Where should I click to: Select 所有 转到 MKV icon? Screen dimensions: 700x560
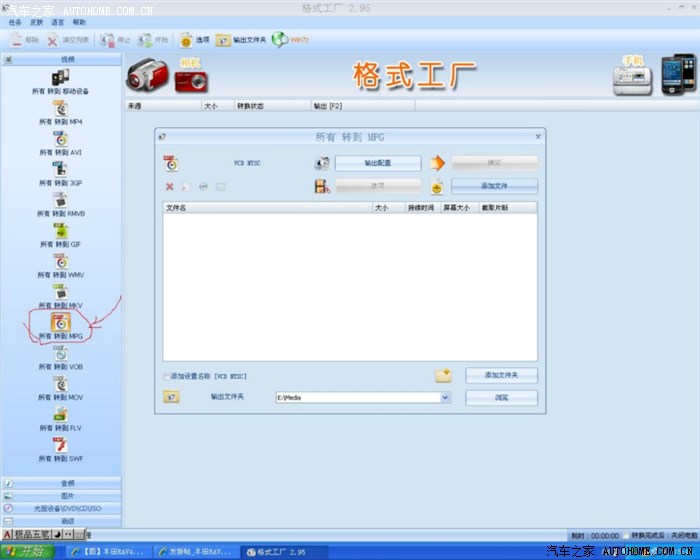coord(60,292)
